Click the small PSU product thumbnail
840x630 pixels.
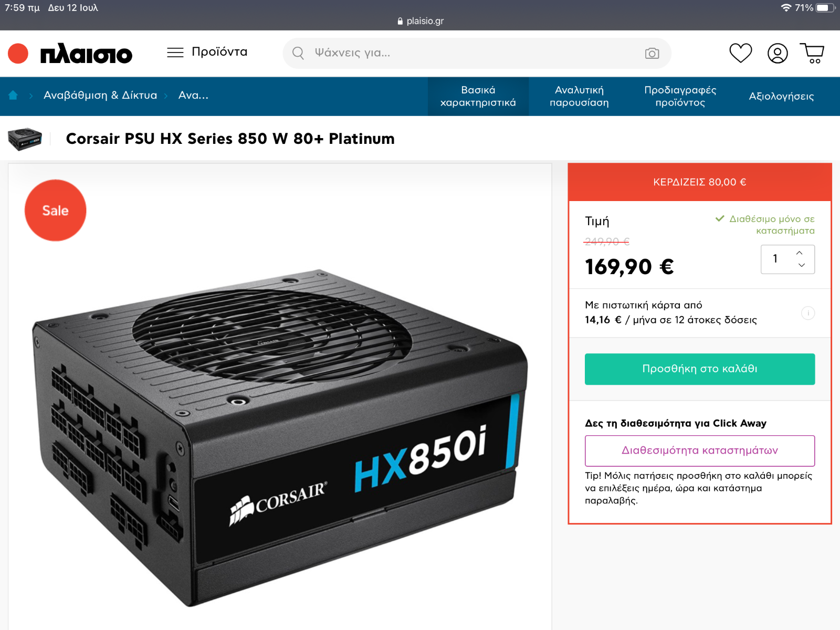coord(25,139)
